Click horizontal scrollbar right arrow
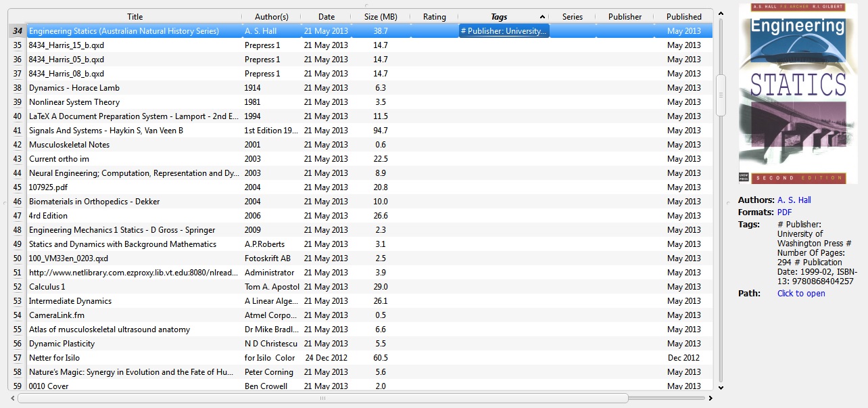 click(709, 398)
